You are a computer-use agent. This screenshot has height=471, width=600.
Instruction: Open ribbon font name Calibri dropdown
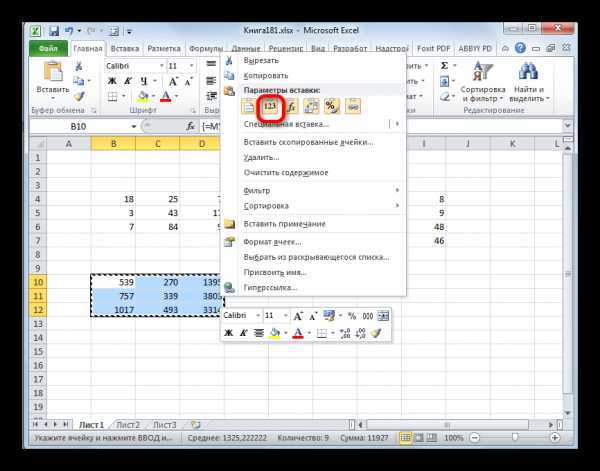161,66
